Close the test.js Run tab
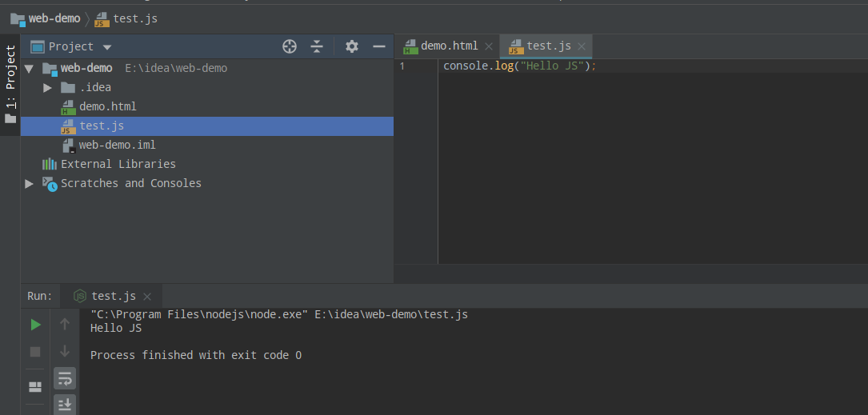The image size is (868, 415). click(146, 297)
